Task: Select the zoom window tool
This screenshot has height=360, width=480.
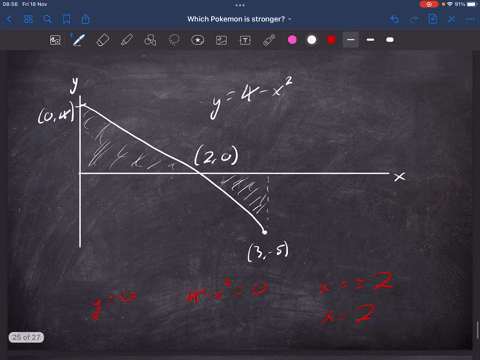Action: click(x=55, y=40)
